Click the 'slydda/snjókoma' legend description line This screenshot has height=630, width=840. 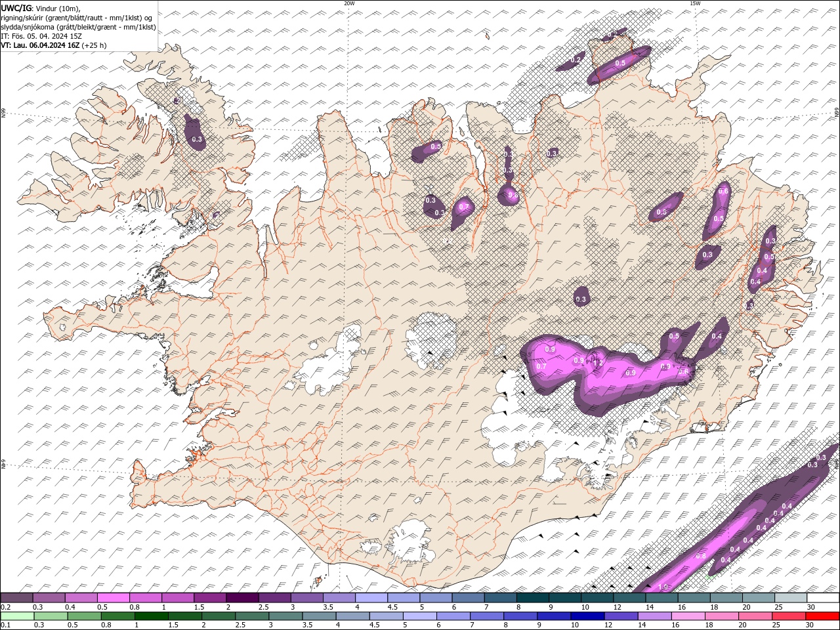(78, 27)
